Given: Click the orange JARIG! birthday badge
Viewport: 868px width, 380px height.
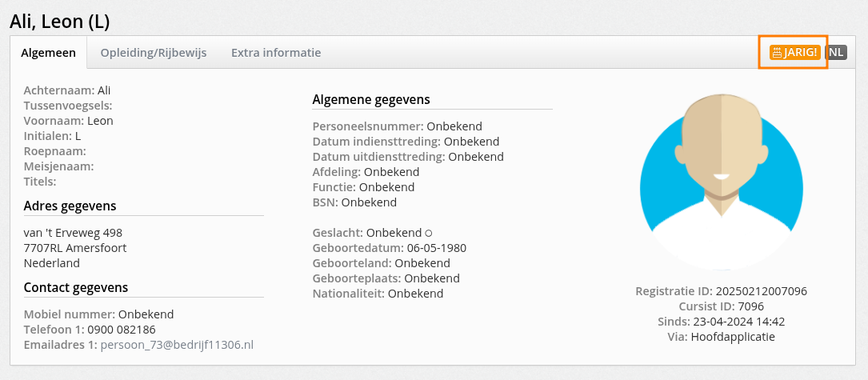Looking at the screenshot, I should (x=794, y=53).
